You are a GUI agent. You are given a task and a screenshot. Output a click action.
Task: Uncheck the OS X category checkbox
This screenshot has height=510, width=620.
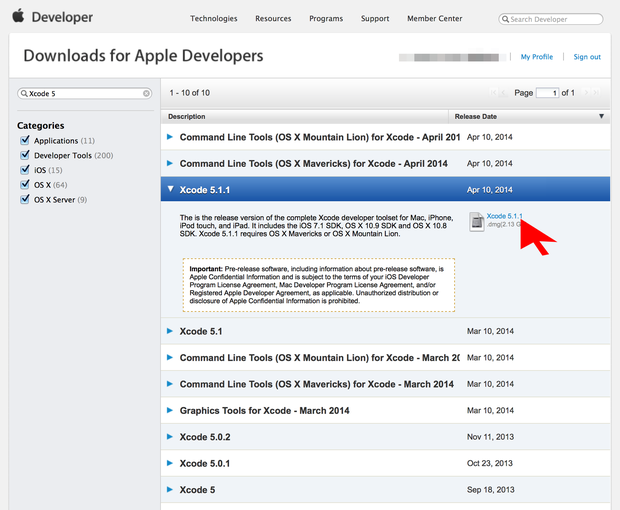[25, 184]
